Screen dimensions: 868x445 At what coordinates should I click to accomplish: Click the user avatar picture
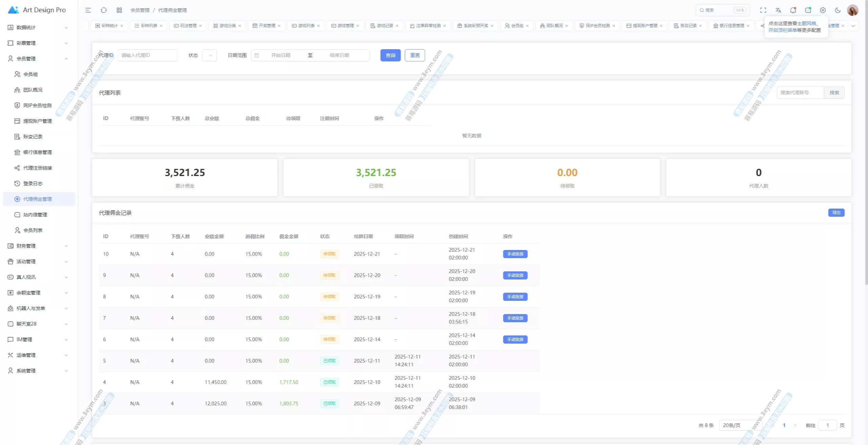coord(852,10)
